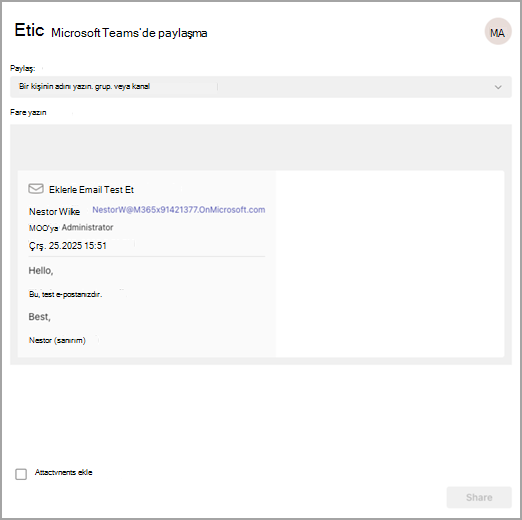Click the 'Hello,' greeting in the email preview
522x520 pixels.
41,270
